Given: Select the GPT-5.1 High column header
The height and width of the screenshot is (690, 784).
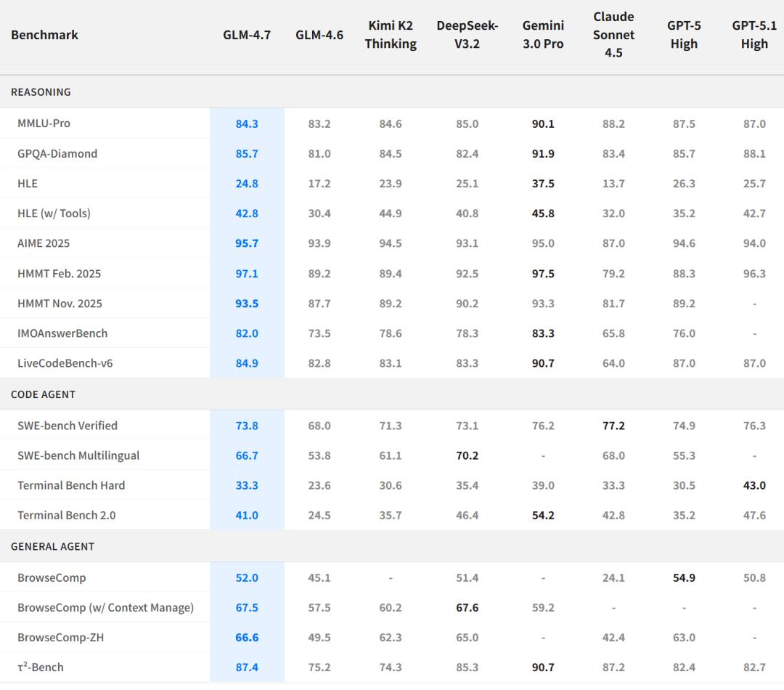Looking at the screenshot, I should pyautogui.click(x=754, y=35).
